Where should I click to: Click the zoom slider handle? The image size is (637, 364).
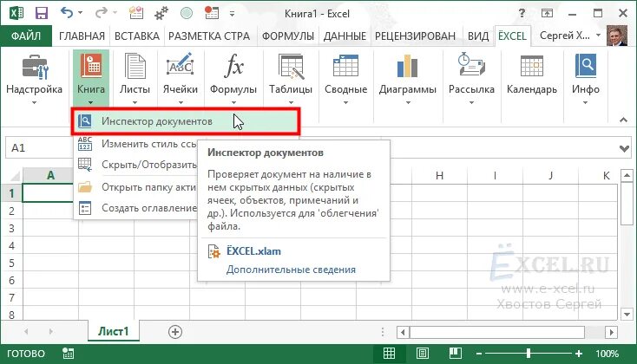[529, 354]
